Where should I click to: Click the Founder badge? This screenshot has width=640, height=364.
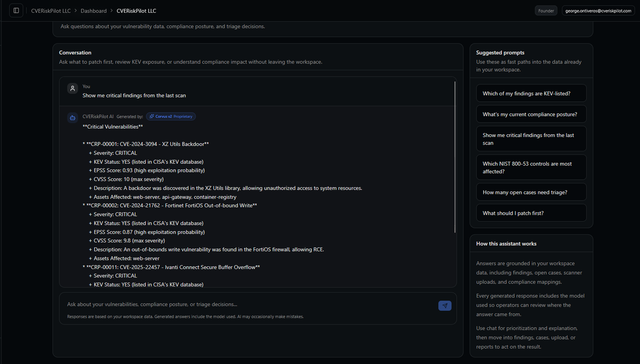546,11
